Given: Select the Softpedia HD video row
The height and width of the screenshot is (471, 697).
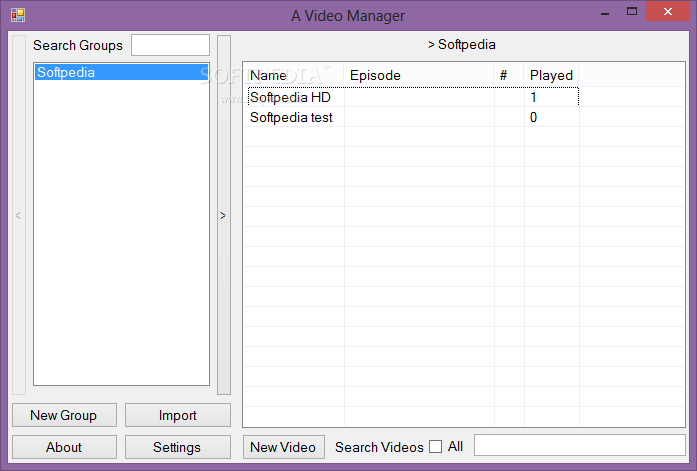Looking at the screenshot, I should click(x=413, y=97).
